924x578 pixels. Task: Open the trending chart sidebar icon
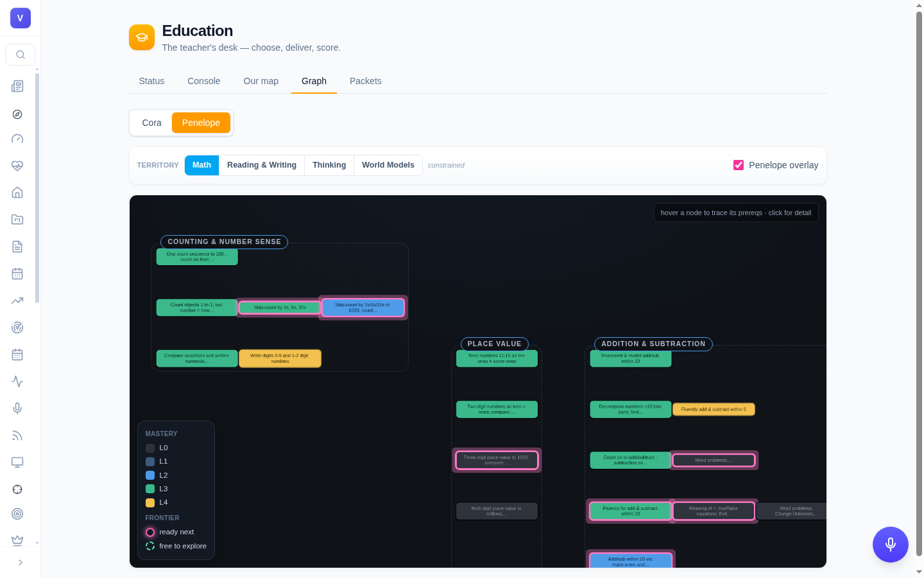(x=17, y=301)
